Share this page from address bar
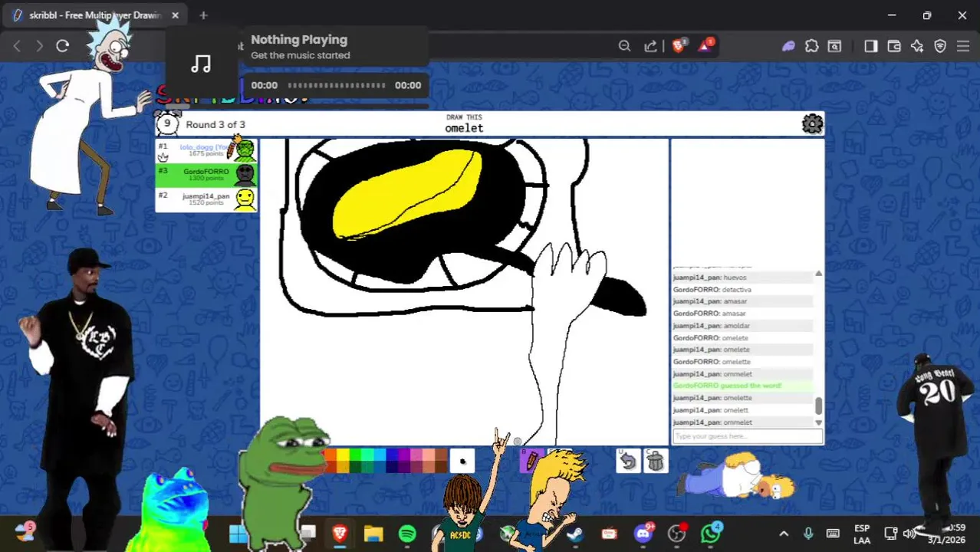 (x=650, y=46)
